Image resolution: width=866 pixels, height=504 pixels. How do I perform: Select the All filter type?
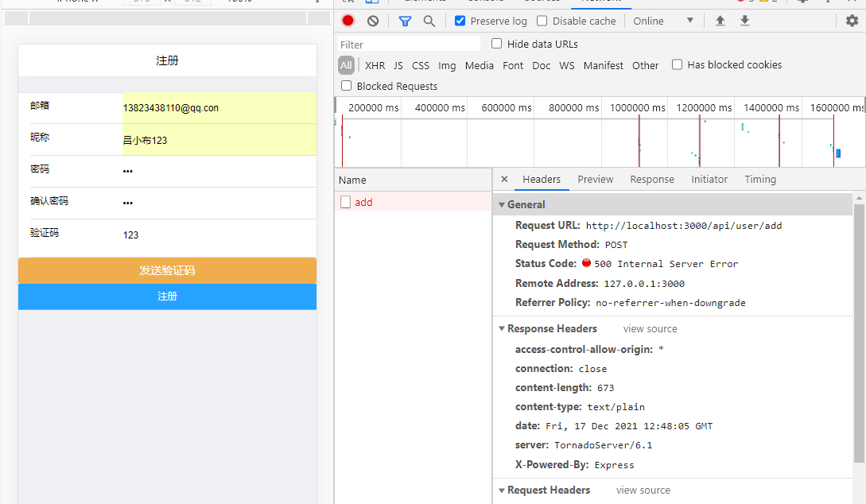346,65
